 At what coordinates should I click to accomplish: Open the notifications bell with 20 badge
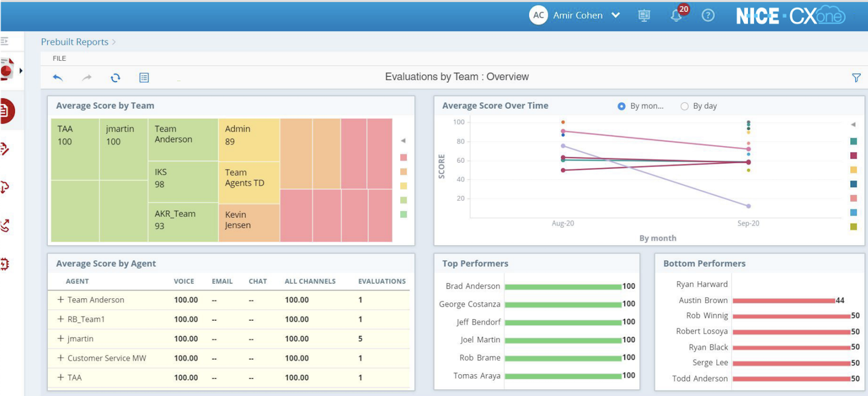(x=677, y=16)
